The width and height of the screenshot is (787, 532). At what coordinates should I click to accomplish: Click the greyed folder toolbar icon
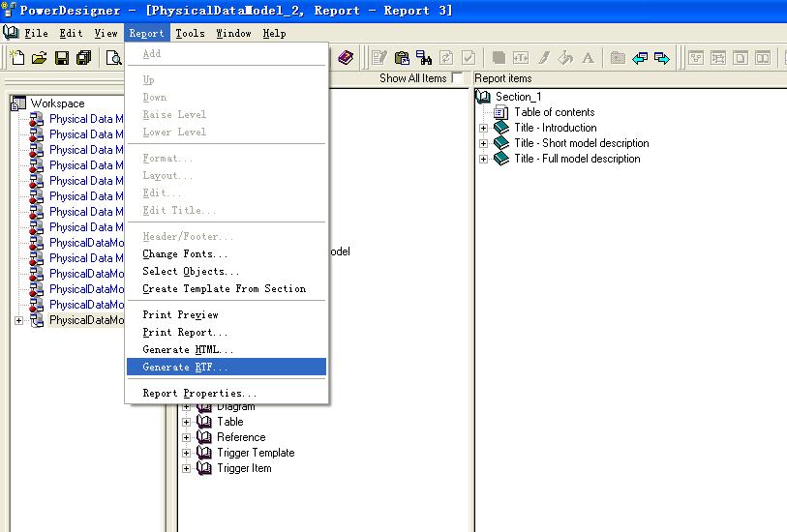pyautogui.click(x=618, y=58)
